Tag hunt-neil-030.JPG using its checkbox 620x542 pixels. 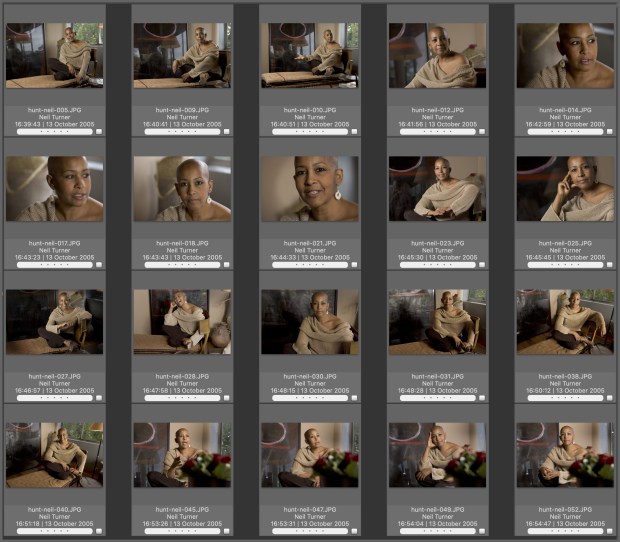coord(354,397)
